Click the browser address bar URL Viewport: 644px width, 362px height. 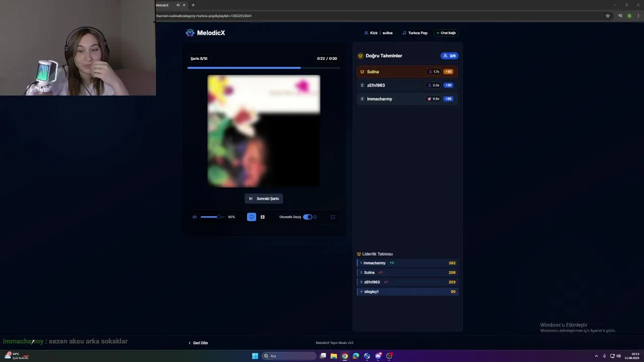pos(204,16)
